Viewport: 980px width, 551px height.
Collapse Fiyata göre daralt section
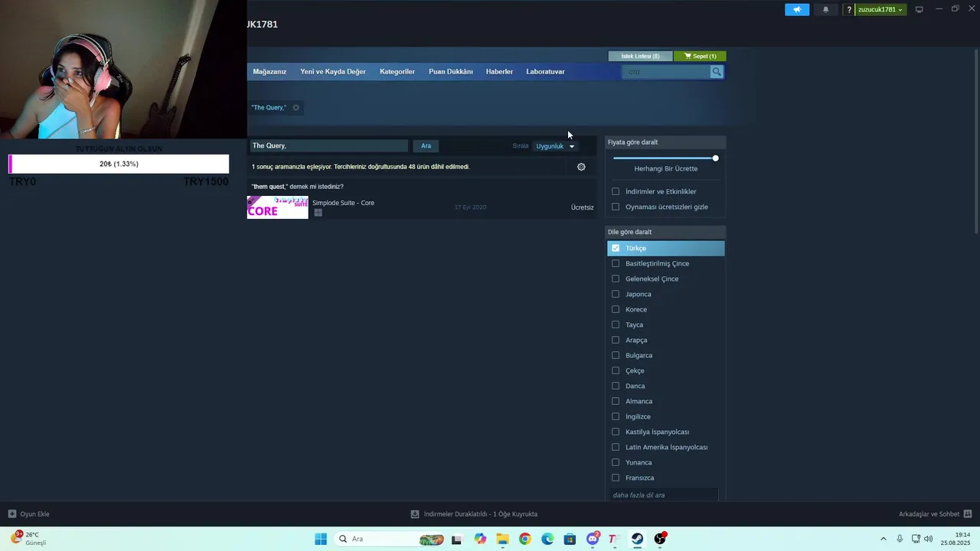point(665,142)
